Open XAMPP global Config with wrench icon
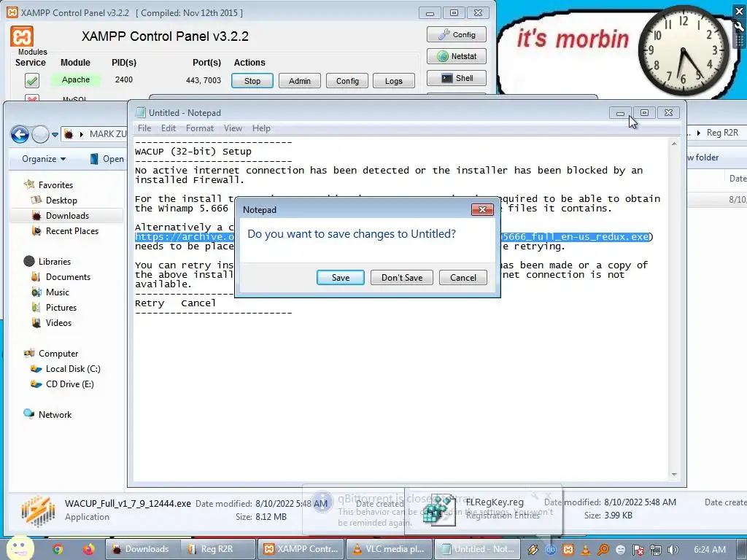 457,34
